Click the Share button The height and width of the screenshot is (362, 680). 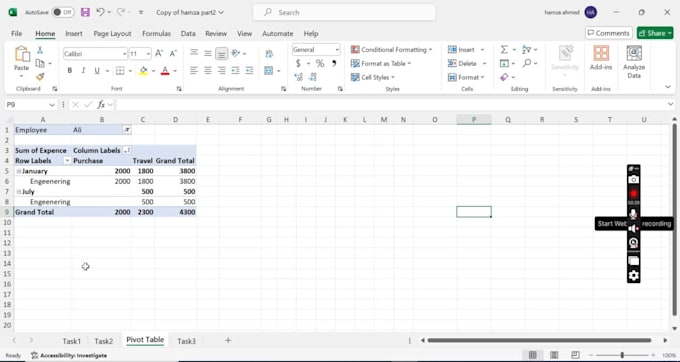pyautogui.click(x=655, y=33)
